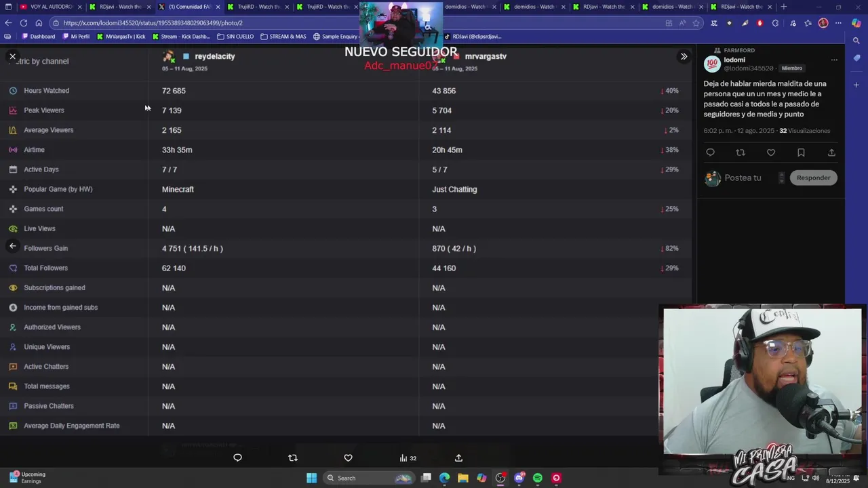Collapse the tweet sidebar with double-chevron icon
Screen dimensions: 868x488
tap(684, 57)
